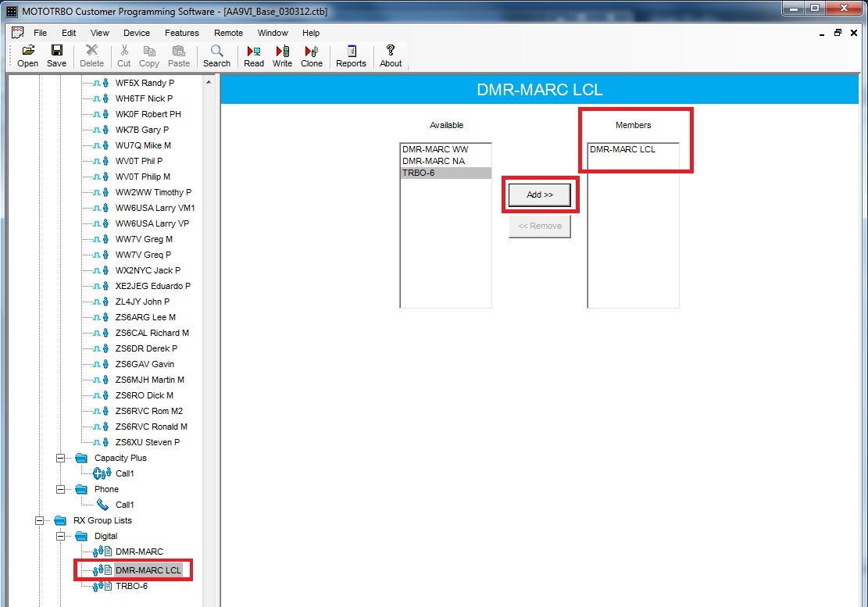Click tree scrollbar up arrow
Screen dimensions: 868x607
(x=209, y=83)
